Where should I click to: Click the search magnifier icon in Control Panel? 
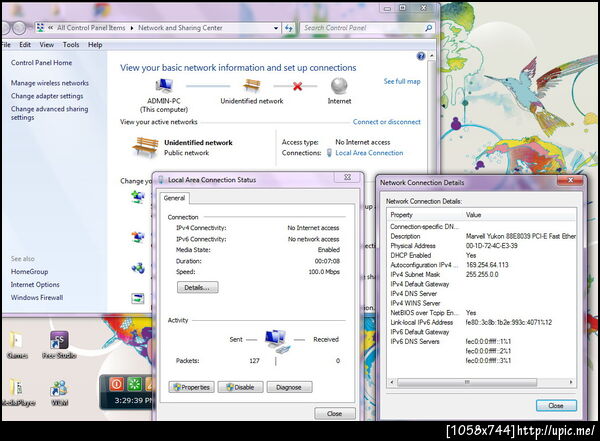coord(429,28)
